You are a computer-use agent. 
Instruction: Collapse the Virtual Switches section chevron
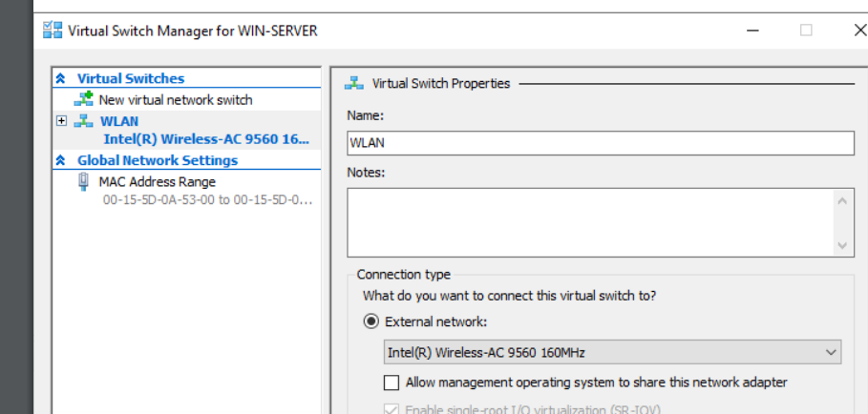60,79
